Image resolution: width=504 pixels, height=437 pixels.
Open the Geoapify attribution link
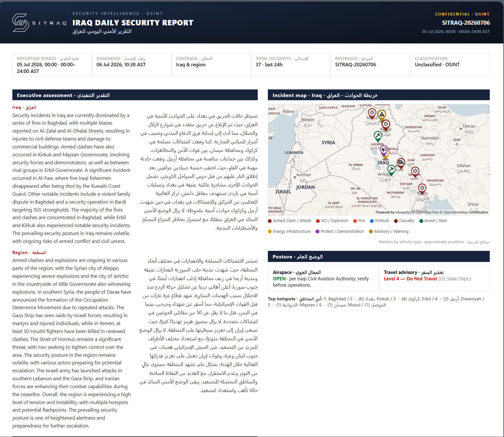click(403, 212)
